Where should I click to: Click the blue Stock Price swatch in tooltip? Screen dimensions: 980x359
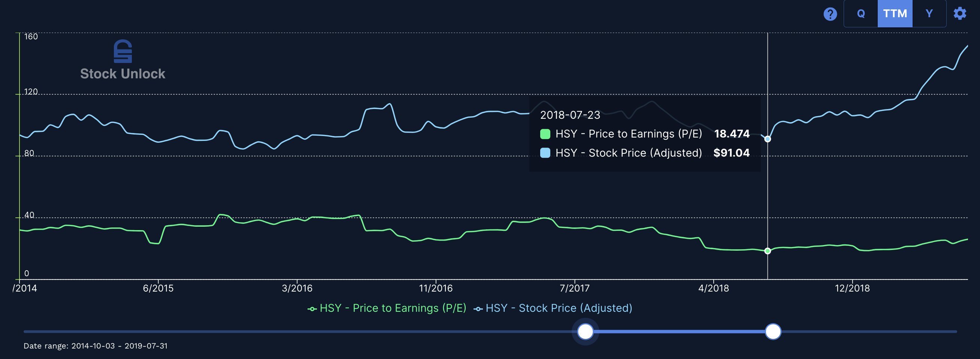pyautogui.click(x=545, y=153)
